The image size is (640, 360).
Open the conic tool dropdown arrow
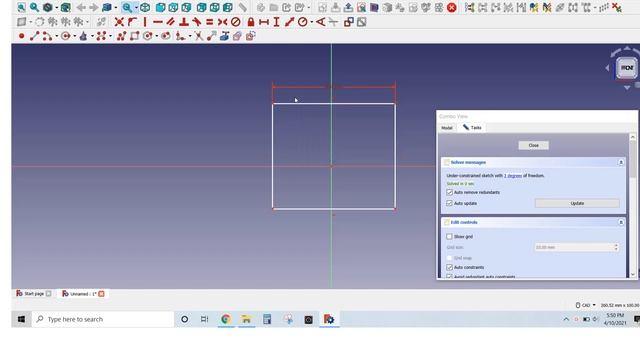pos(92,37)
